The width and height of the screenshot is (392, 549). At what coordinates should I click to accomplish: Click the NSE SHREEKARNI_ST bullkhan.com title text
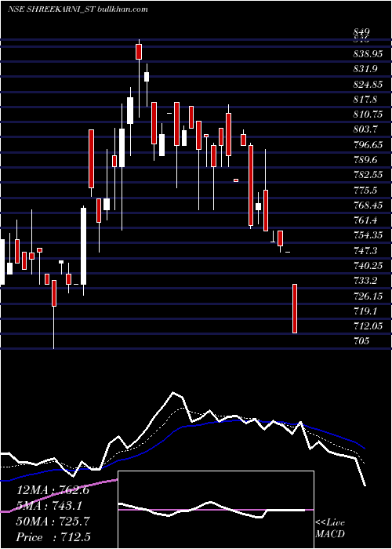pos(78,9)
